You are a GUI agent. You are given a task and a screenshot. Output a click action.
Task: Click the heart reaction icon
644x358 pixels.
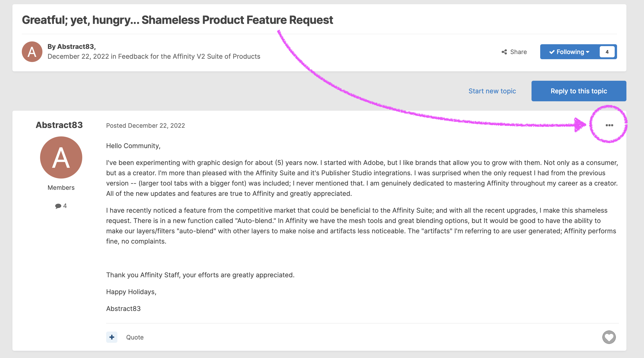click(x=609, y=337)
